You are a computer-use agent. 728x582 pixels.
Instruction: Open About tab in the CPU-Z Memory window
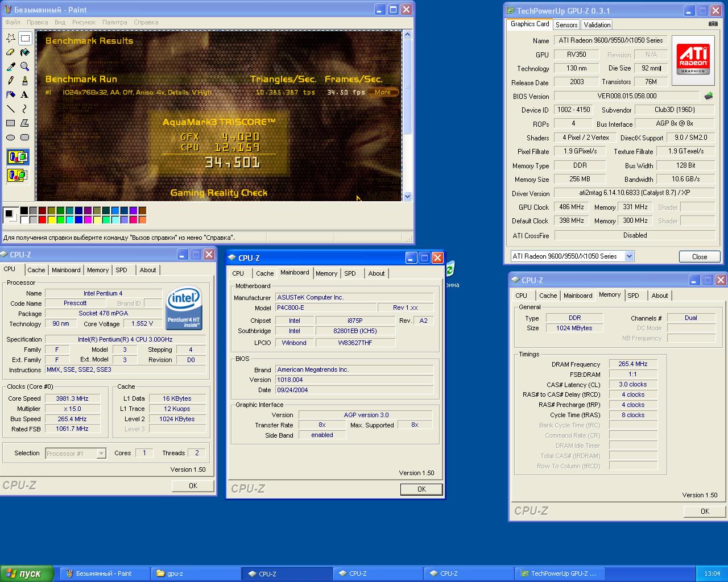coord(660,296)
